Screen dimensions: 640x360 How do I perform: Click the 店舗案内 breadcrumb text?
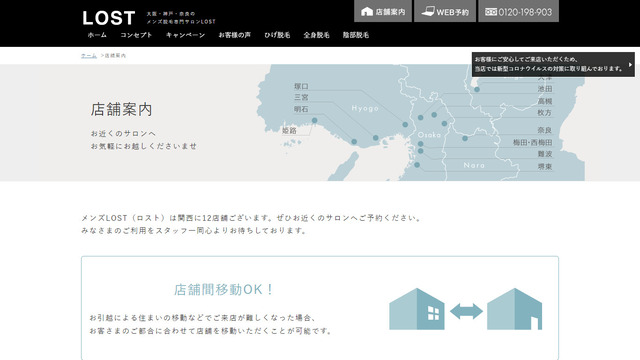[x=116, y=56]
